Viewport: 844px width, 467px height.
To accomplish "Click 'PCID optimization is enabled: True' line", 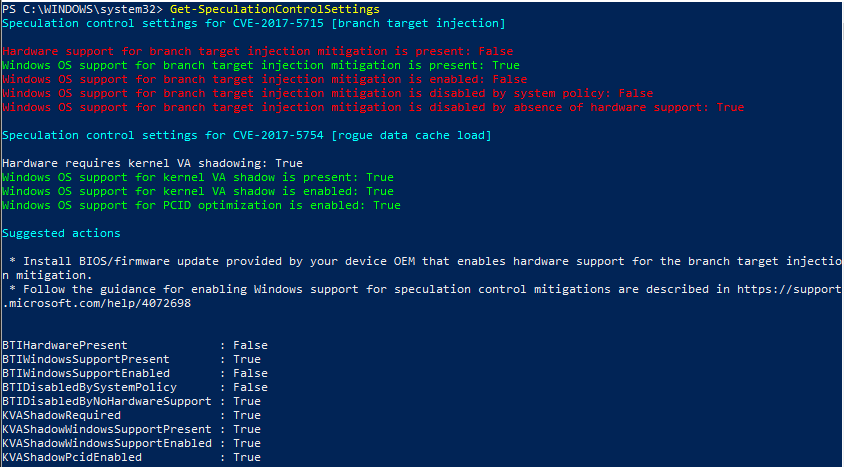I will (x=201, y=205).
